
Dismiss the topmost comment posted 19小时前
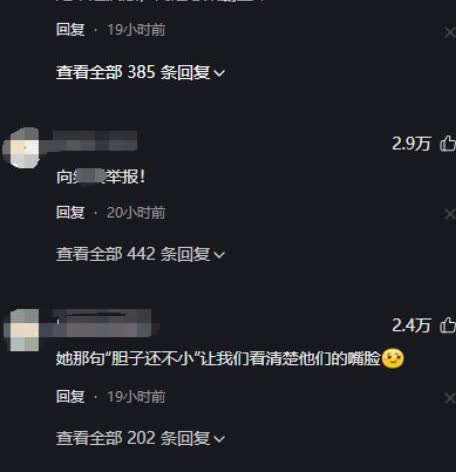tap(450, 33)
